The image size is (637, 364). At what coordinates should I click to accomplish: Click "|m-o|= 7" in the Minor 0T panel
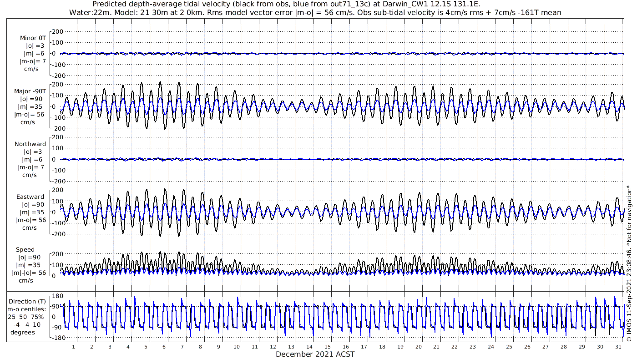[32, 61]
